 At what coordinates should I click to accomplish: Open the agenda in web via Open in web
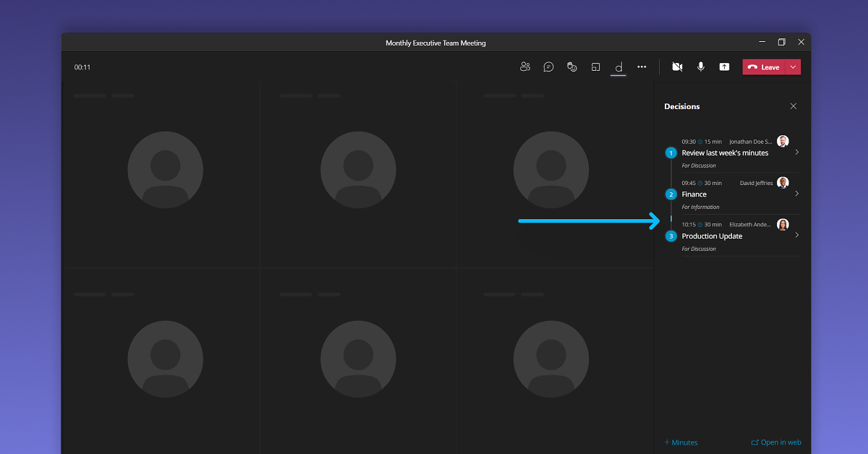pyautogui.click(x=776, y=442)
